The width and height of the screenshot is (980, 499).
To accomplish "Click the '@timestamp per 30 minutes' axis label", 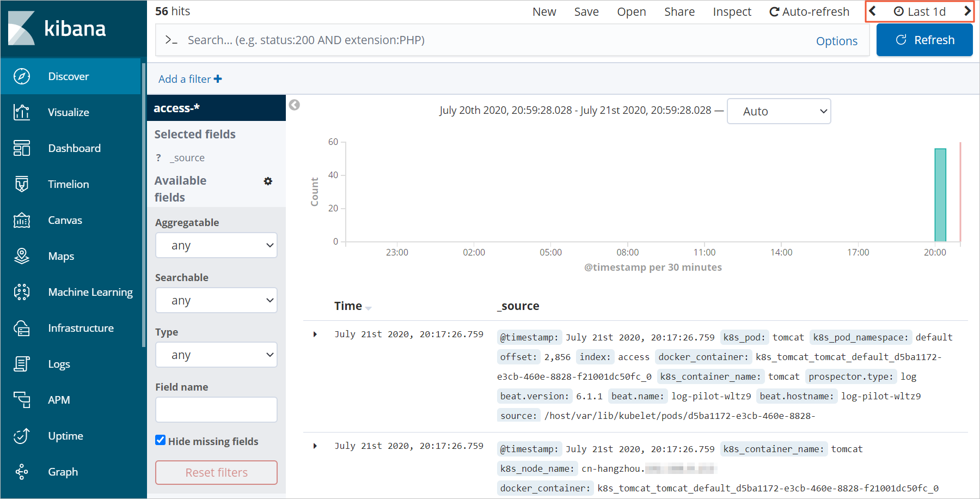I will pos(653,267).
